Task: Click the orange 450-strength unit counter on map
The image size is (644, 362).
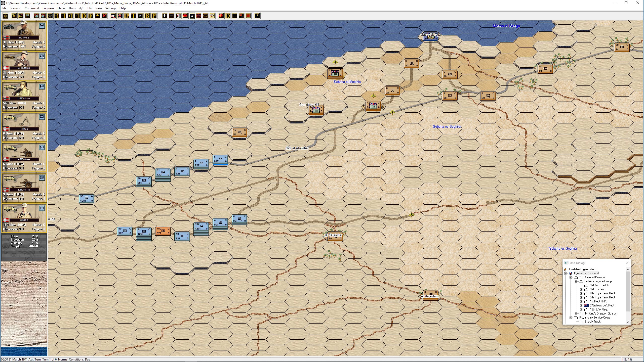Action: point(163,231)
